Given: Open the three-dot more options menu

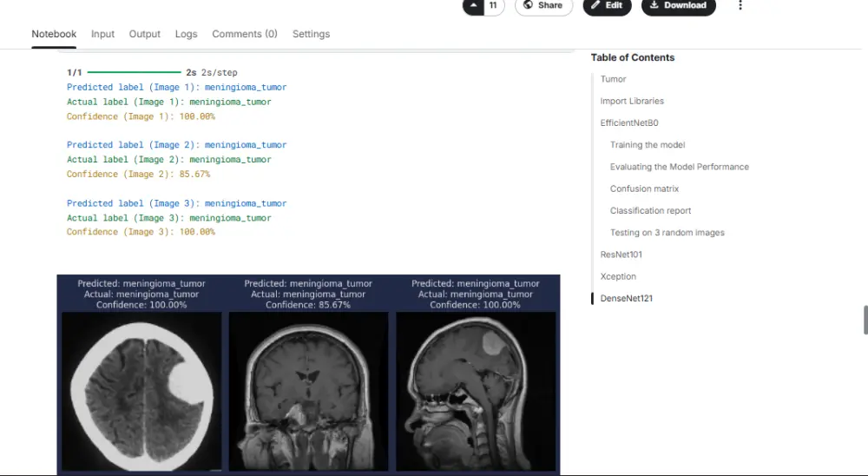Looking at the screenshot, I should tap(740, 5).
